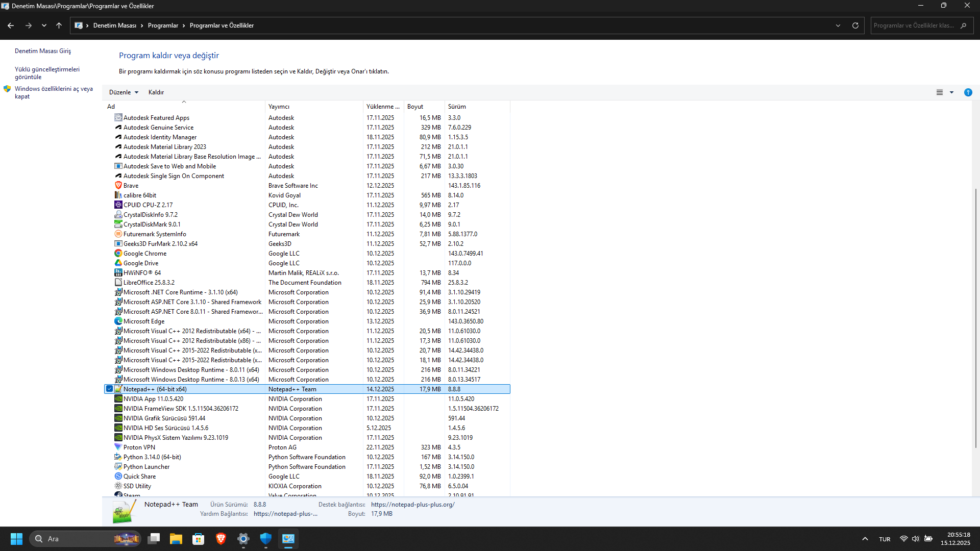Image resolution: width=980 pixels, height=551 pixels.
Task: Click the Kaldır uninstall button
Action: [156, 92]
